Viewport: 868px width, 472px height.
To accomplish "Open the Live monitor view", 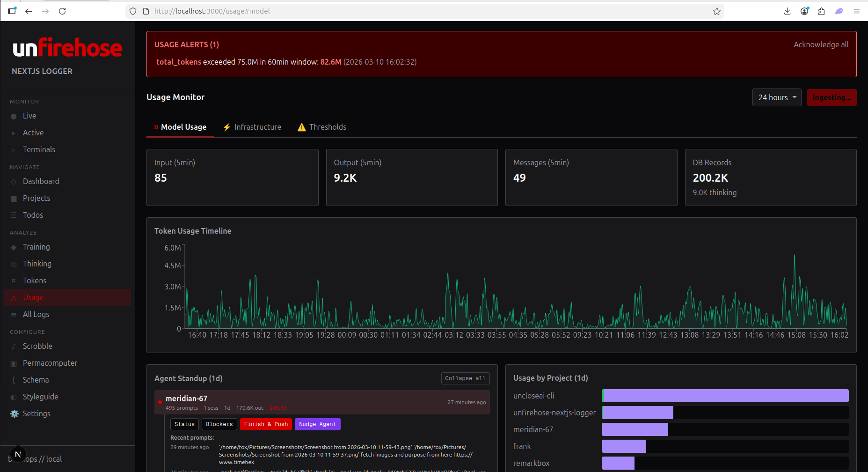I will click(x=29, y=116).
